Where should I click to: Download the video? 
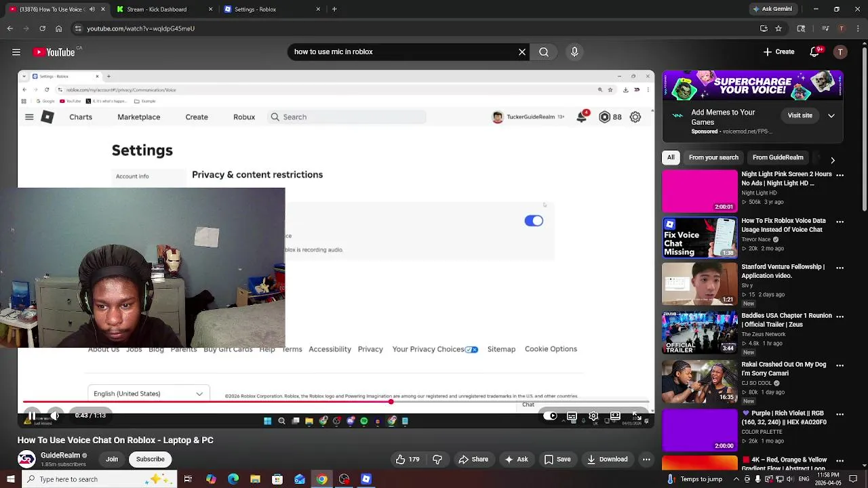[x=607, y=459]
